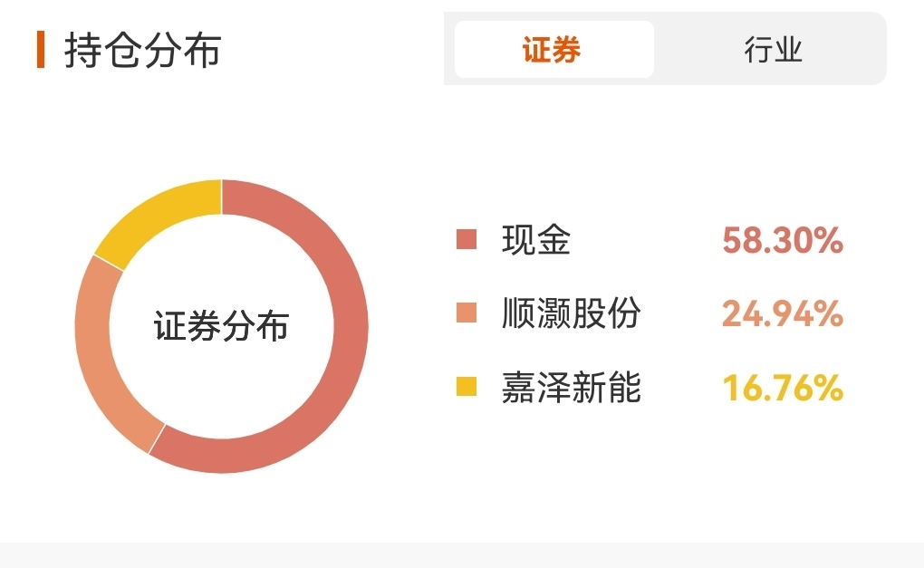Click the 16.76% percentage value

click(x=783, y=388)
